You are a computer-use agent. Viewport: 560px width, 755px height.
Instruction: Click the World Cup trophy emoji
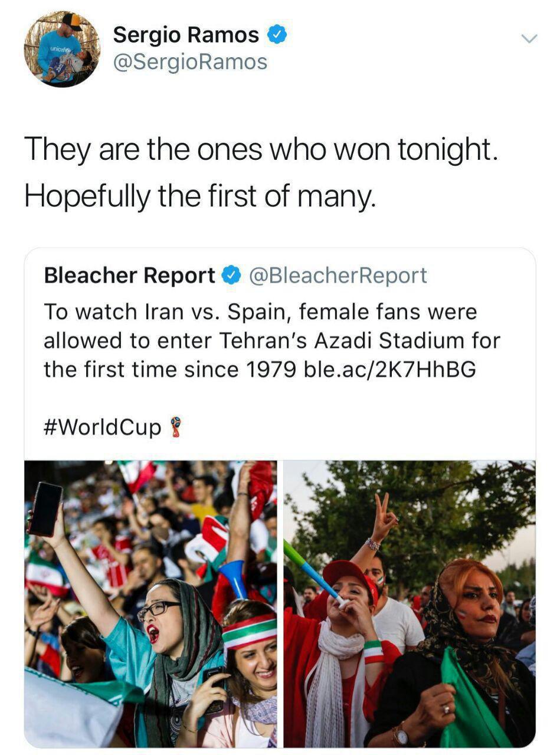click(x=175, y=426)
